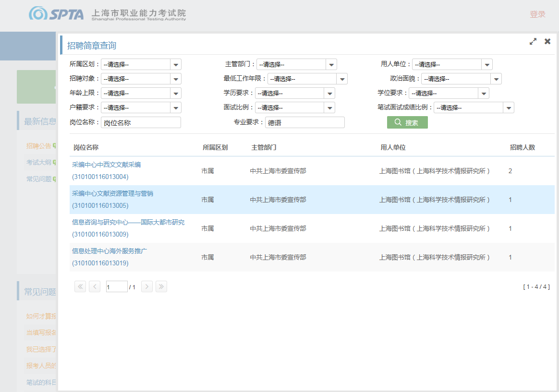Open the 户籍要求 dropdown
Screen dimensions: 559x392
(141, 107)
